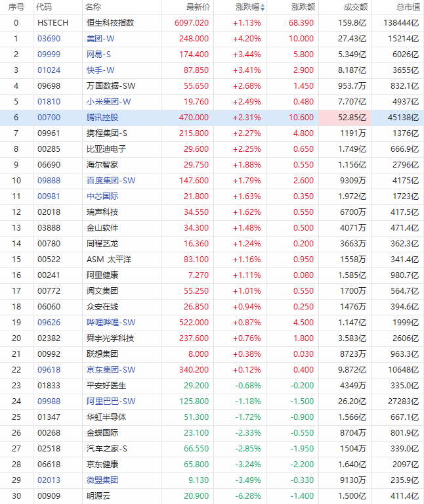Select the 恒生科技指数 index name
This screenshot has width=424, height=504.
pyautogui.click(x=110, y=23)
